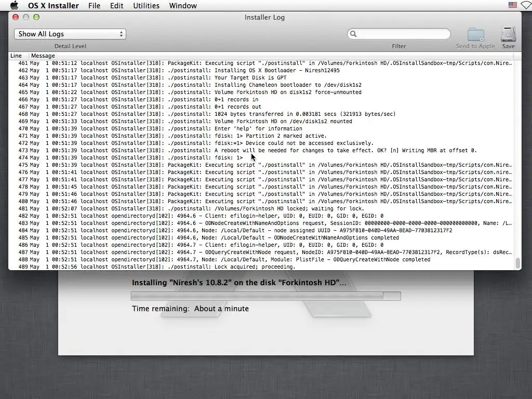
Task: Zoom the Installer Log window
Action: pyautogui.click(x=36, y=17)
